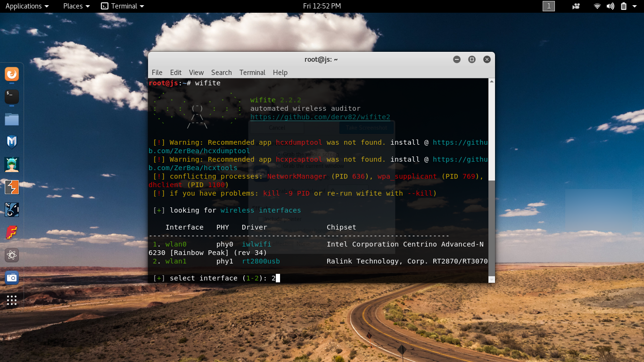
Task: Click the 'wifite' command at the prompt
Action: [x=208, y=83]
